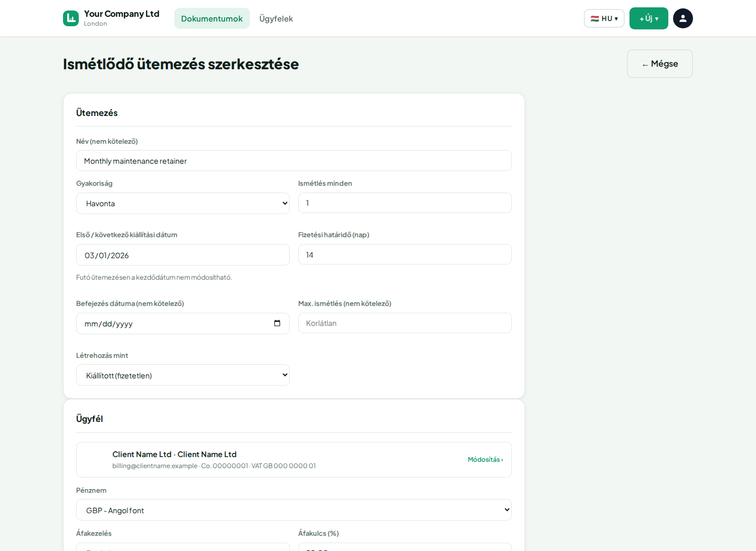Click the Client Name Ltd client row
The height and width of the screenshot is (551, 756).
(294, 460)
